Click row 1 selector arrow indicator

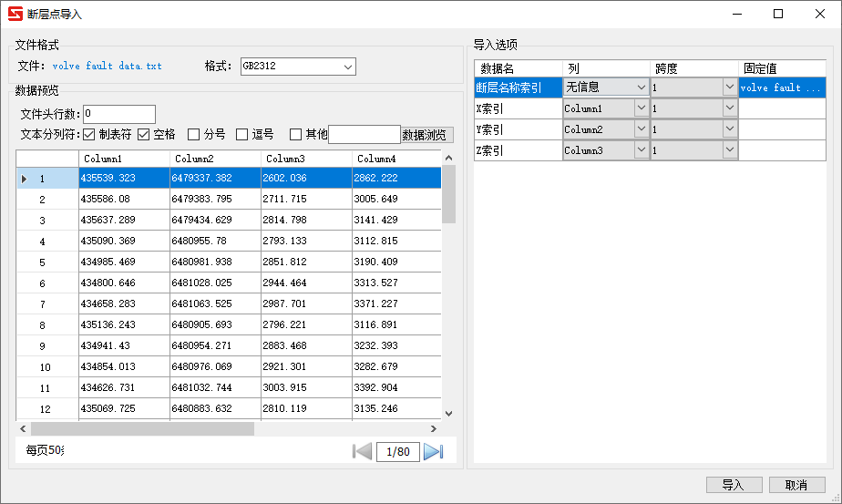(x=25, y=179)
